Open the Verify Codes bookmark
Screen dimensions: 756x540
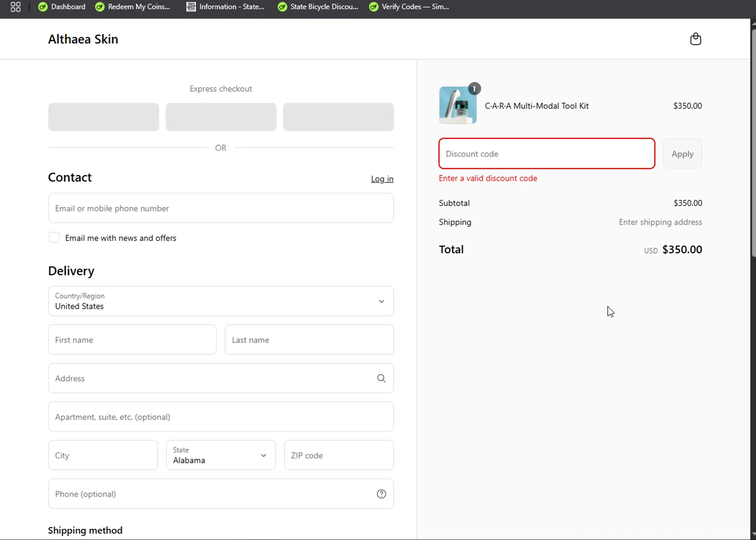coord(409,7)
